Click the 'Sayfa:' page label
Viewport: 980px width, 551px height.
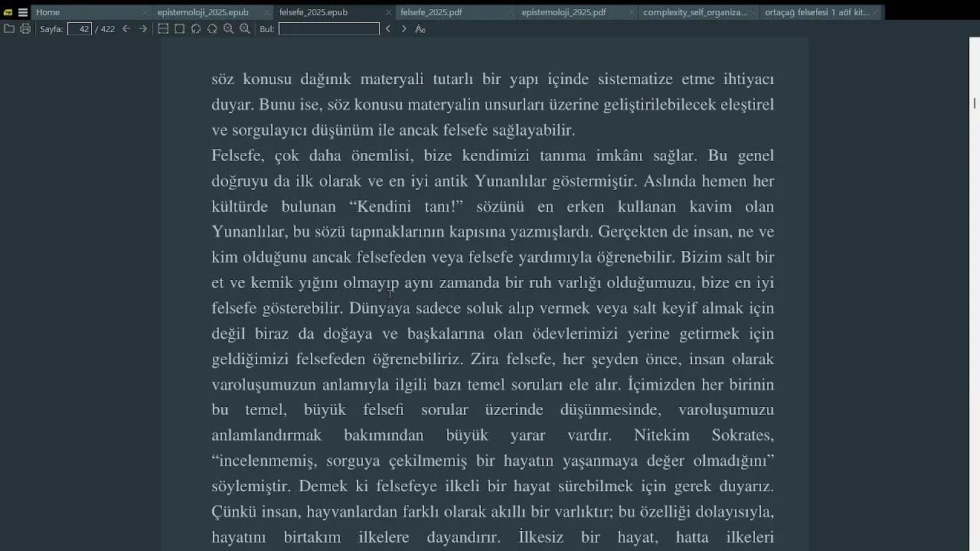tap(51, 28)
